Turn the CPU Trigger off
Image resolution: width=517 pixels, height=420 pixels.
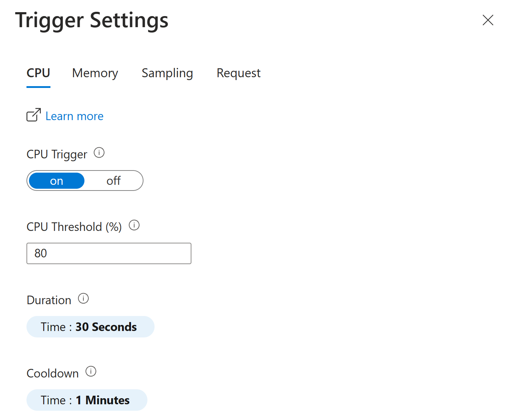(113, 181)
